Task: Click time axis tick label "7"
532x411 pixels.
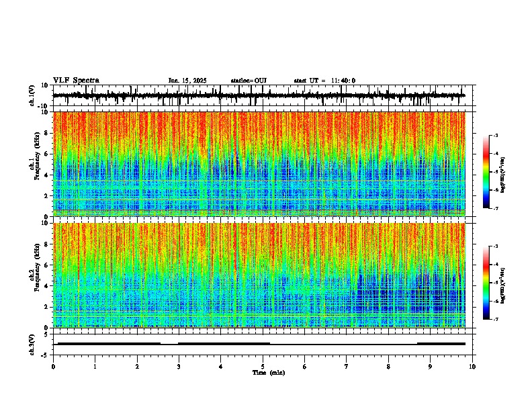Action: [x=347, y=367]
